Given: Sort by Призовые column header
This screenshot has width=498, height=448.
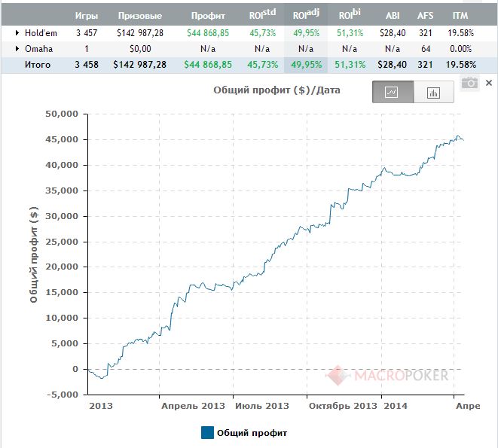Looking at the screenshot, I should pyautogui.click(x=140, y=16).
